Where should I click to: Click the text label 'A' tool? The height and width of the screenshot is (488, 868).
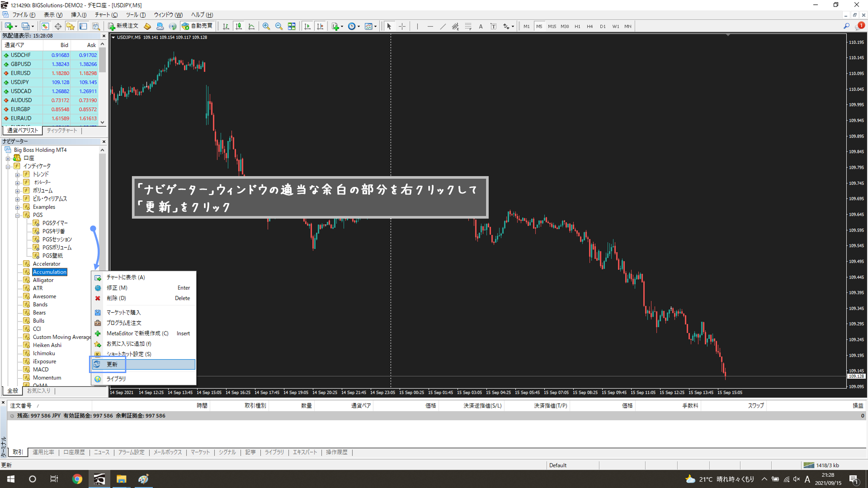(x=480, y=26)
